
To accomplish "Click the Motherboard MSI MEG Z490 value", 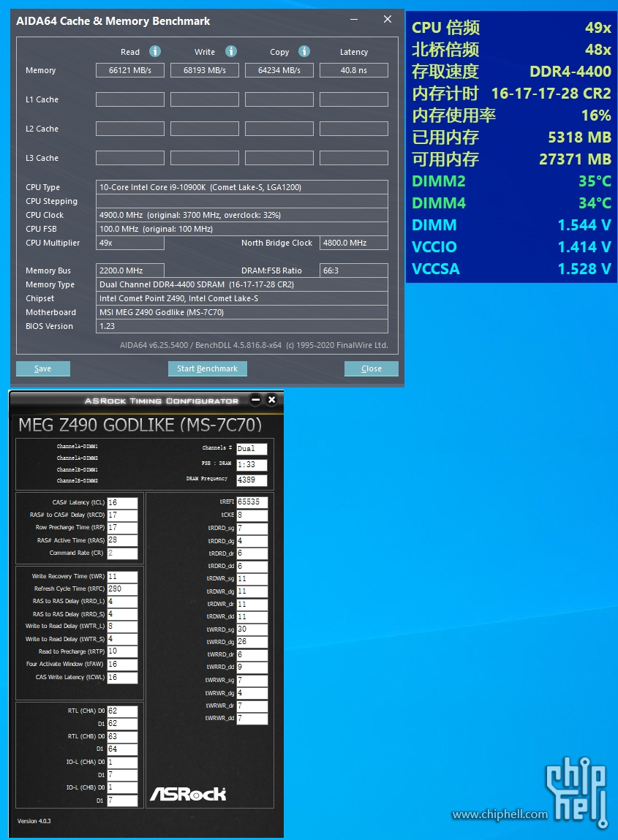I will 242,312.
